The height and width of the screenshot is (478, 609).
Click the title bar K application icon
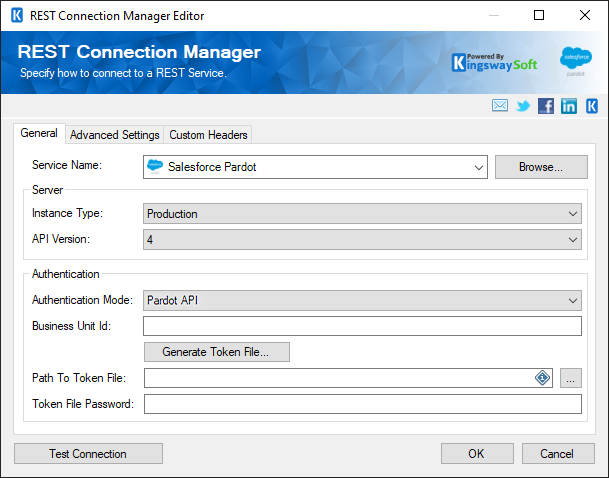(17, 16)
